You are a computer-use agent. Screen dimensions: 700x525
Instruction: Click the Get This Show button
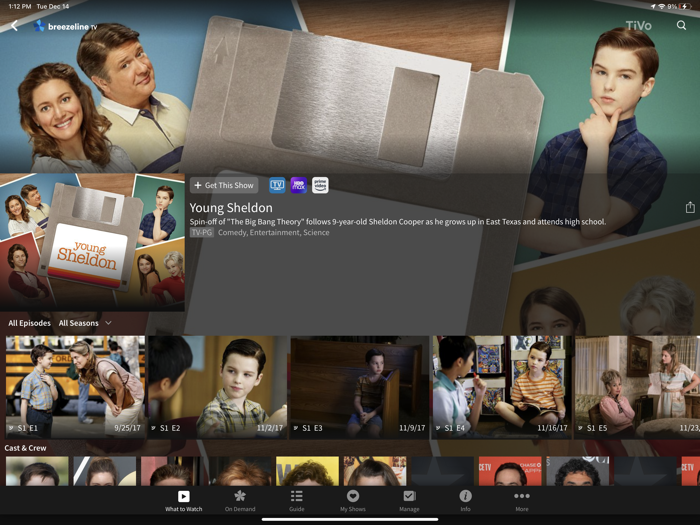[x=224, y=185]
